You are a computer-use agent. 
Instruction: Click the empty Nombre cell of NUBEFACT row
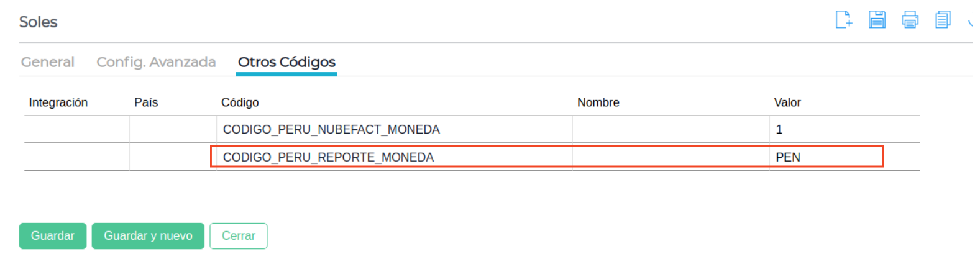pyautogui.click(x=670, y=129)
